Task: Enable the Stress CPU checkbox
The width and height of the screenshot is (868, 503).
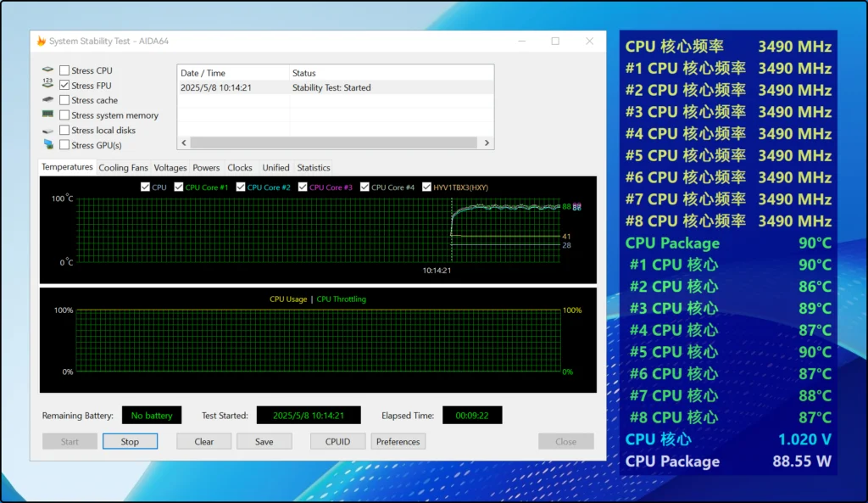Action: 64,70
